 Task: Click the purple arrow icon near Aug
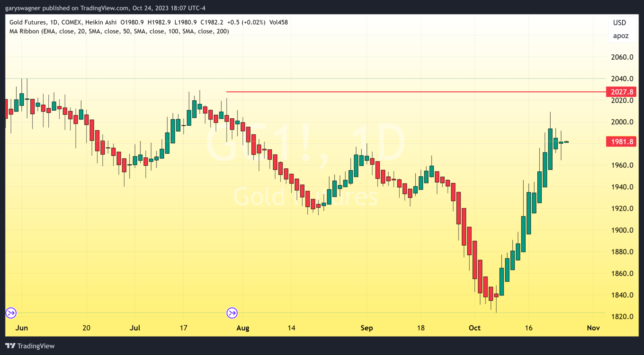(232, 313)
